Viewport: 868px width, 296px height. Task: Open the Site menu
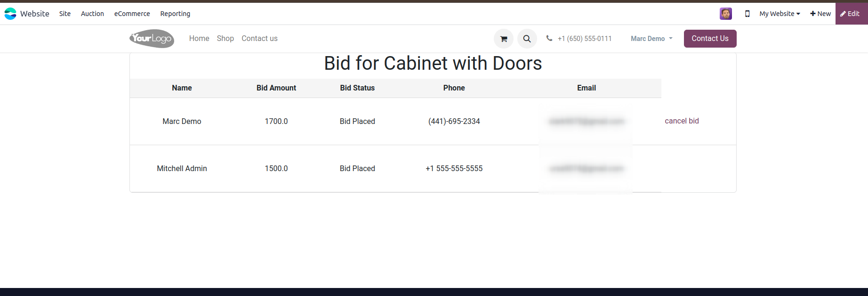click(65, 14)
